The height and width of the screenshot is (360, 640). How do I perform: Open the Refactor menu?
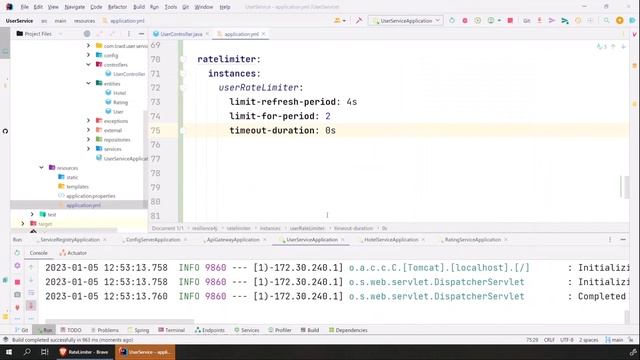coord(117,7)
